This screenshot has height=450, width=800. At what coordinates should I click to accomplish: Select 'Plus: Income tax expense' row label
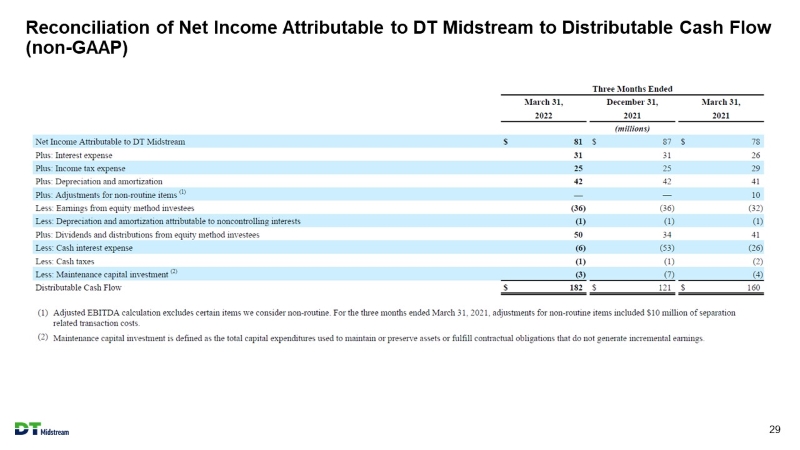[80, 168]
